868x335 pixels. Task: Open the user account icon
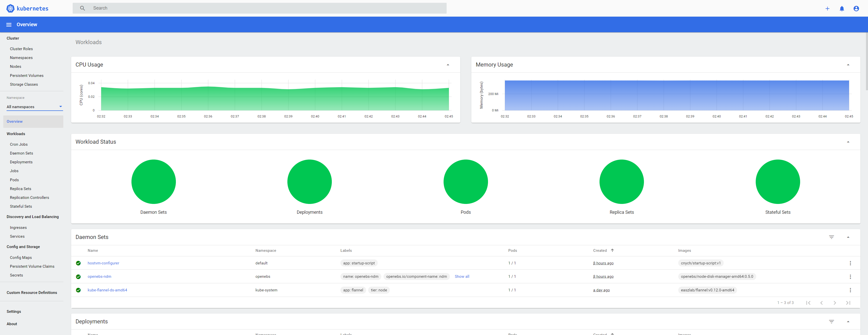point(856,8)
